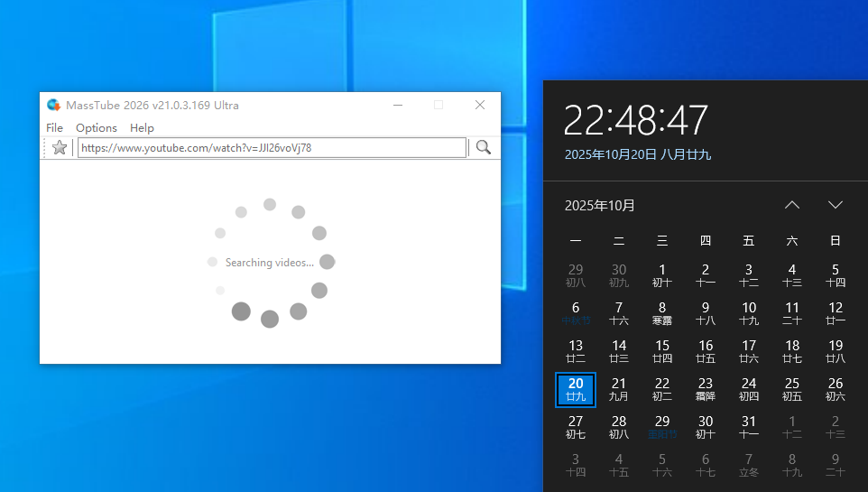Open the Options menu
868x492 pixels.
point(97,127)
